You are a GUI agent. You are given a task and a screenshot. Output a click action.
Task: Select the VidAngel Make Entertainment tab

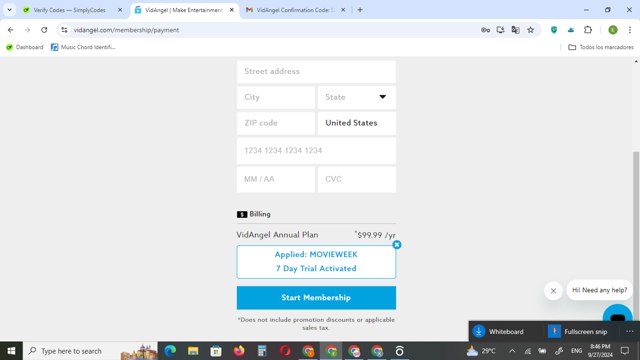pos(184,10)
